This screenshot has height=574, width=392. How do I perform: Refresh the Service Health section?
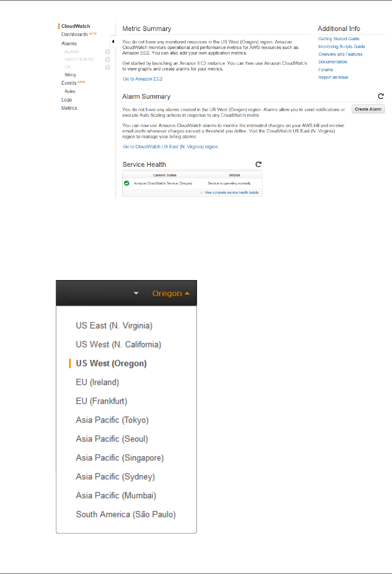pos(258,164)
